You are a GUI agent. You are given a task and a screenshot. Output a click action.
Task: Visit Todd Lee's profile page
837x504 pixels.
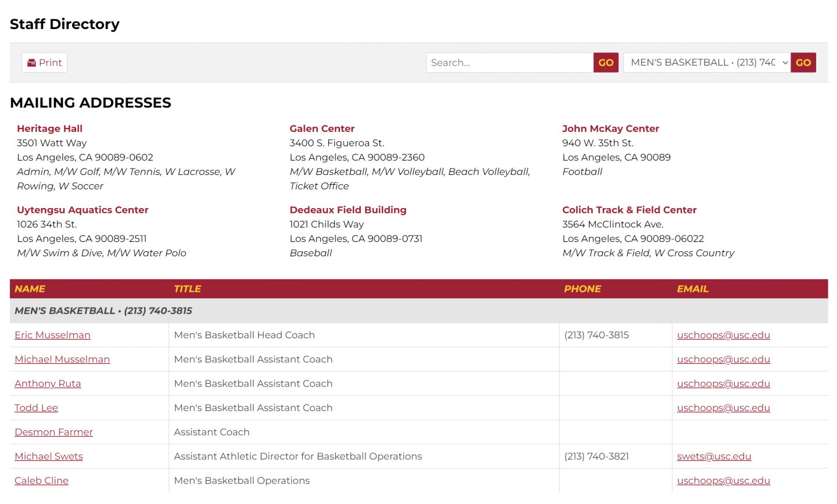coord(36,408)
